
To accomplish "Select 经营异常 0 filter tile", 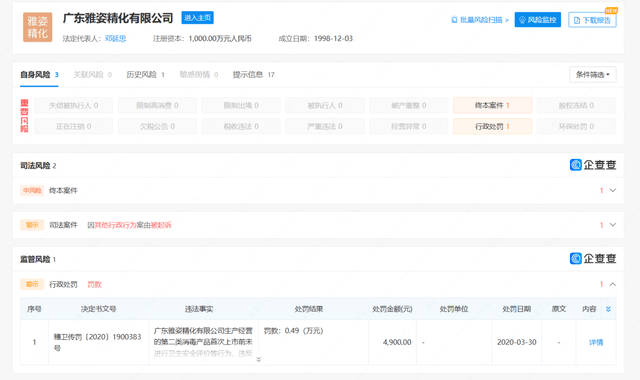I will [x=409, y=127].
